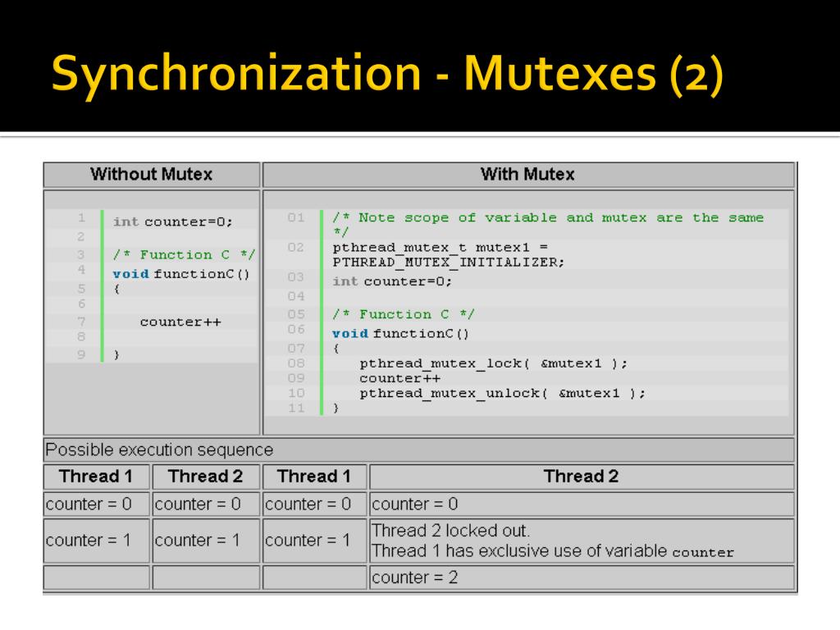Viewport: 840px width, 630px height.
Task: Click 'void functionC()' on line 4
Action: 181,274
